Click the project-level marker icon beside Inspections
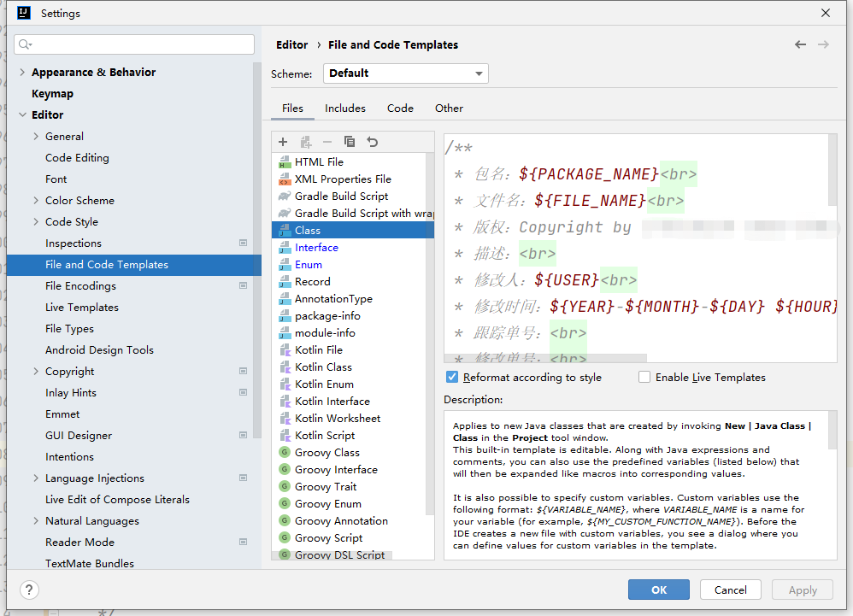 [244, 243]
